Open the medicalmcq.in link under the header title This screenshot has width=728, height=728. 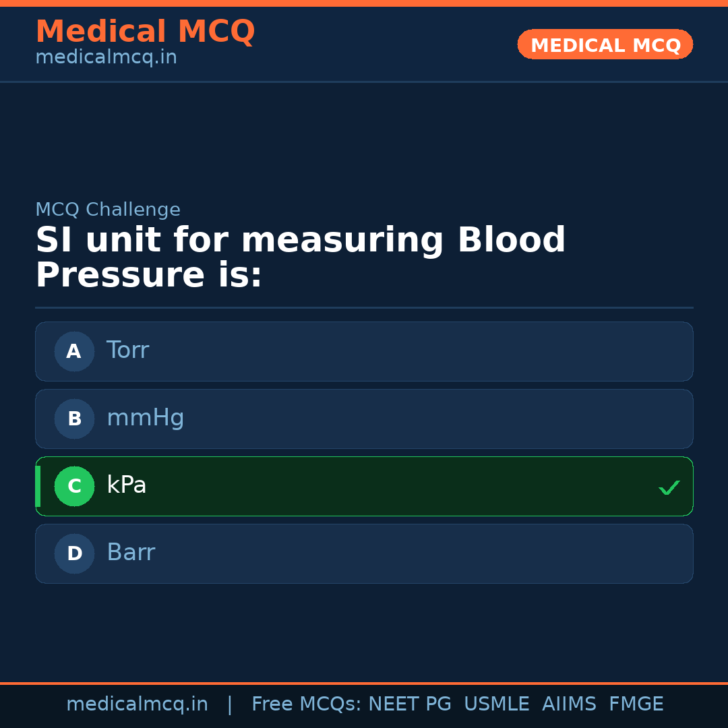pos(106,58)
